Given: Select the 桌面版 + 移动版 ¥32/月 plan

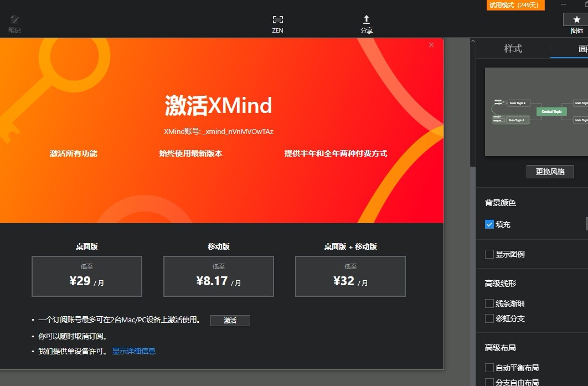Looking at the screenshot, I should point(350,276).
